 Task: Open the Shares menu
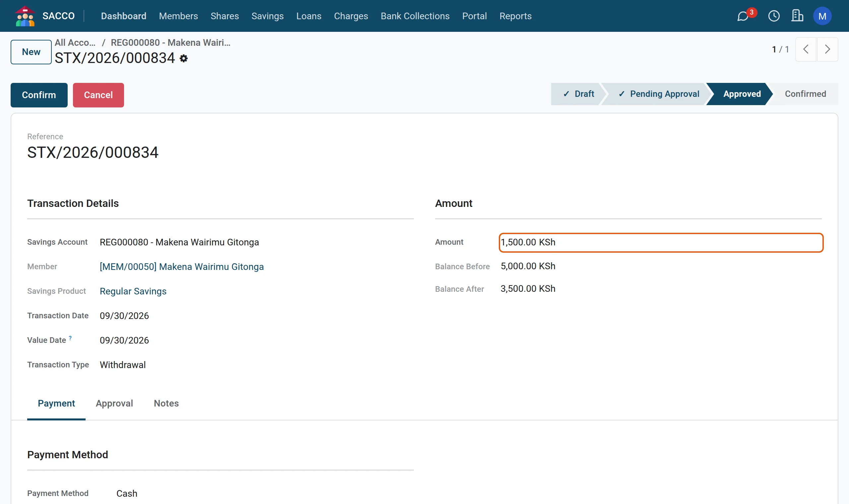(x=225, y=16)
